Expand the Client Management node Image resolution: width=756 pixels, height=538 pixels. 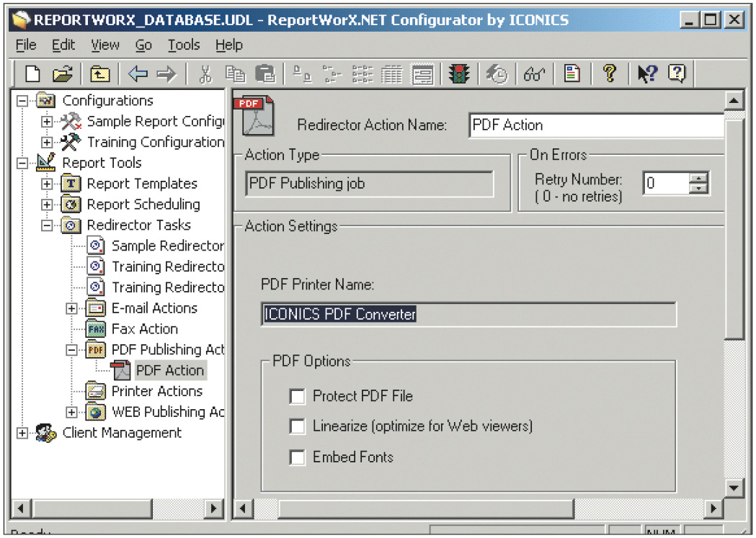22,433
